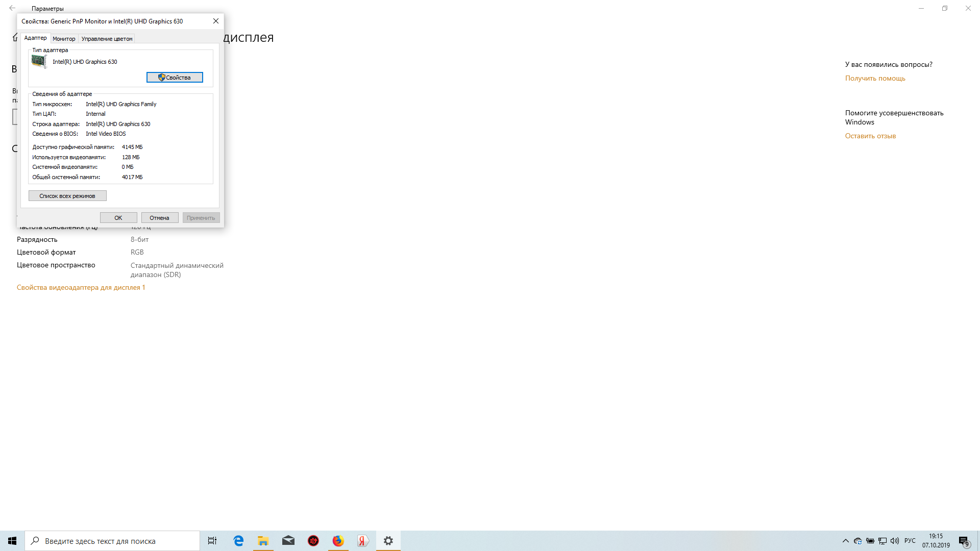Open the Оставить отзыв link
The width and height of the screenshot is (980, 551).
point(870,136)
